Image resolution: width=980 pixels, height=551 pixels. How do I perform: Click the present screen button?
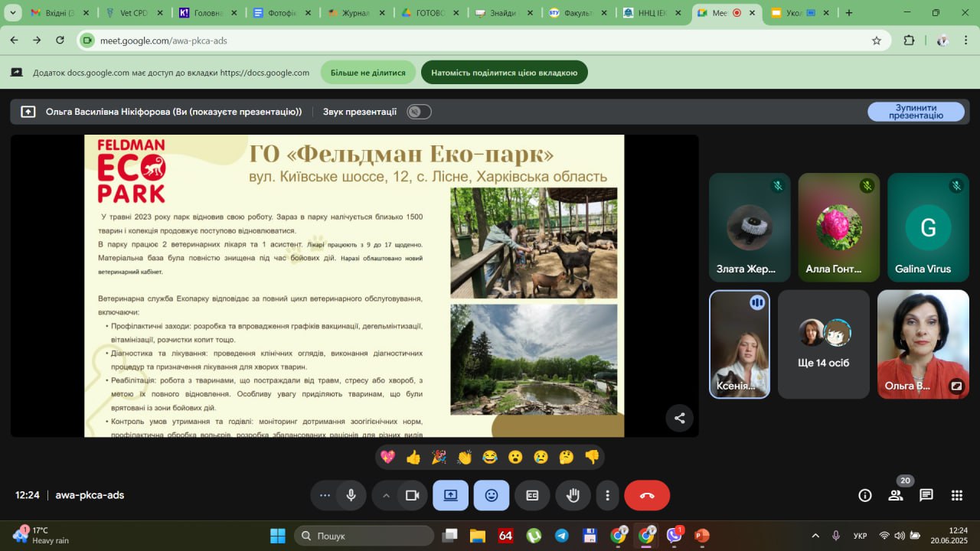click(450, 495)
